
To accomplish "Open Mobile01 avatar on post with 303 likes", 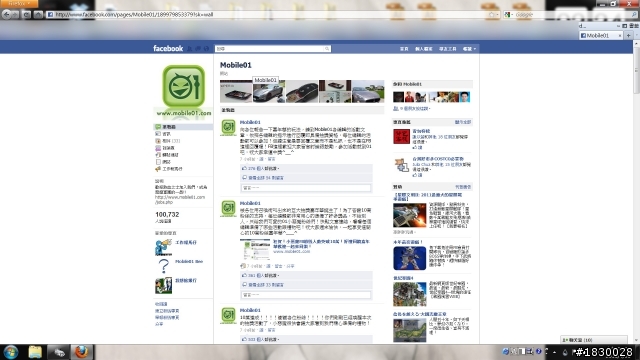I will 228,316.
